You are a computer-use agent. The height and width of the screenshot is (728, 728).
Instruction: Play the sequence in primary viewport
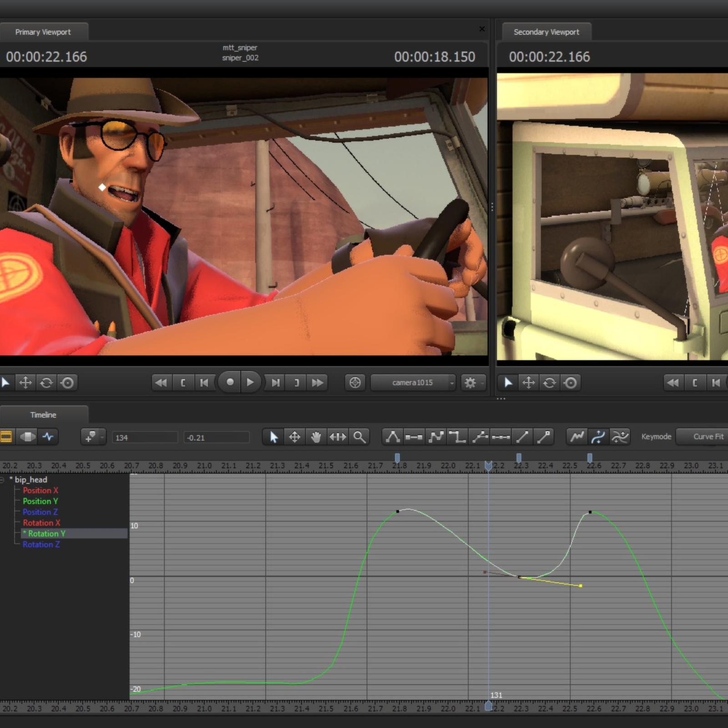click(250, 382)
